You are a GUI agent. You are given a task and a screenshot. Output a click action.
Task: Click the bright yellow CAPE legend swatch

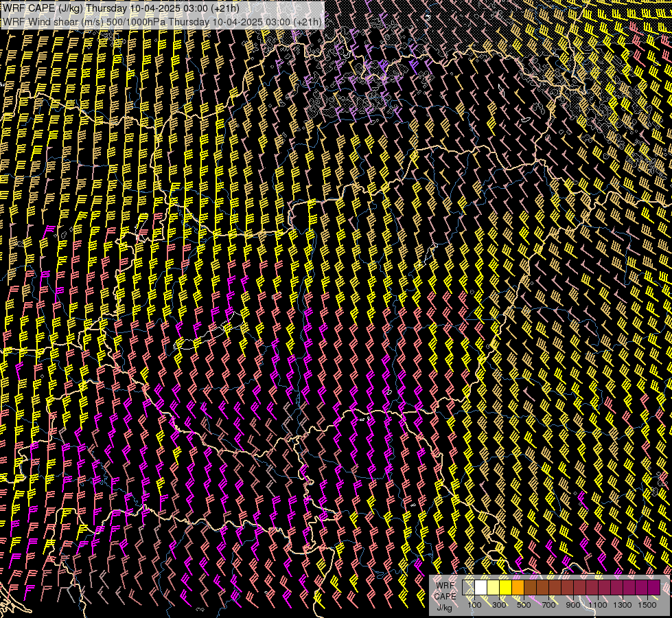click(x=506, y=587)
